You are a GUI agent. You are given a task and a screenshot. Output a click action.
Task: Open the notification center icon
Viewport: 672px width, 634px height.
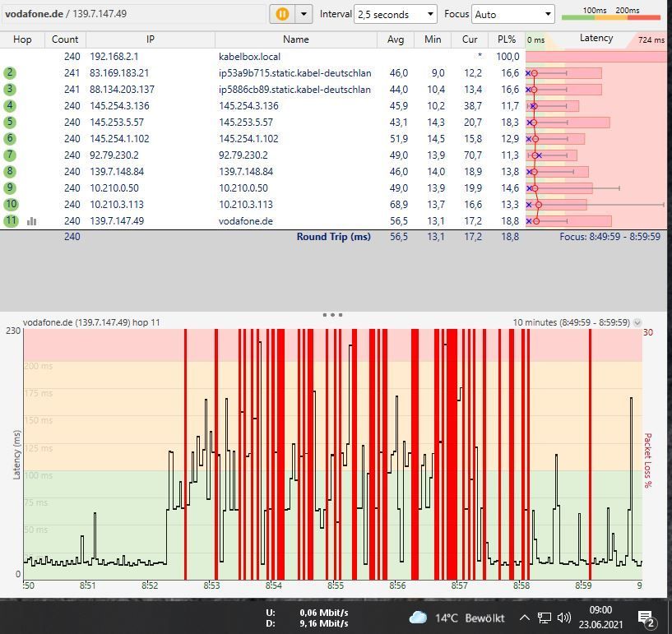pyautogui.click(x=647, y=618)
